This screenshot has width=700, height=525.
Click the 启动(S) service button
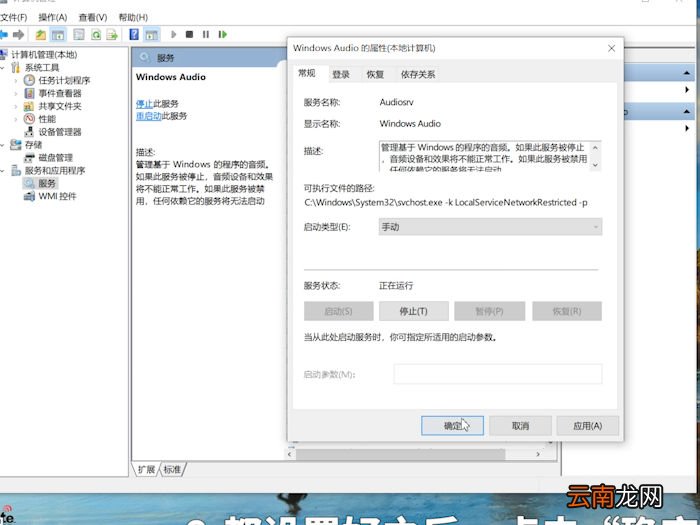click(339, 311)
